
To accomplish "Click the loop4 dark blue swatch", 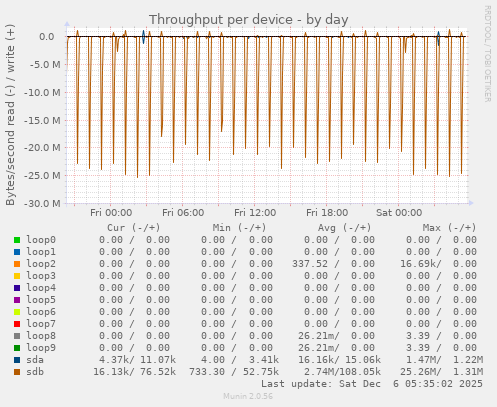I will [x=17, y=288].
